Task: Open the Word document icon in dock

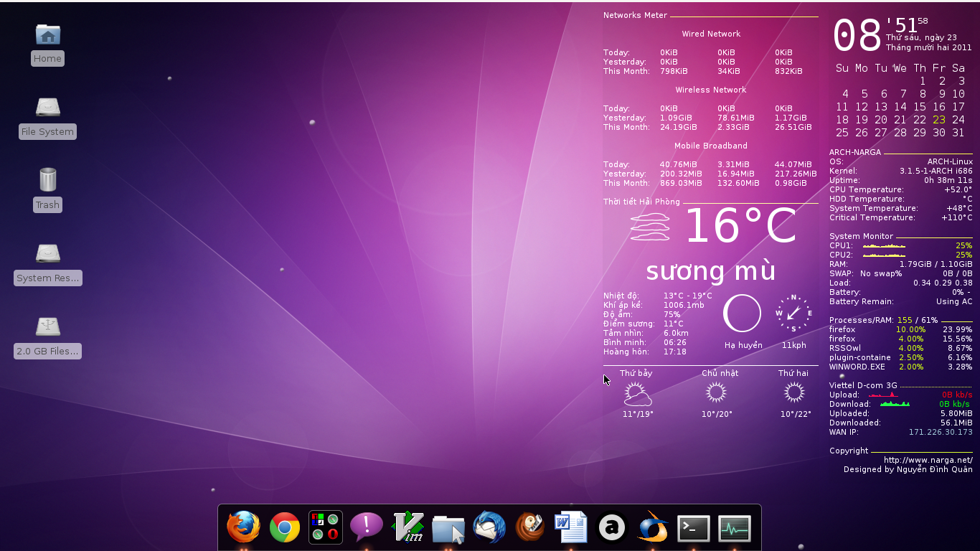Action: click(571, 527)
